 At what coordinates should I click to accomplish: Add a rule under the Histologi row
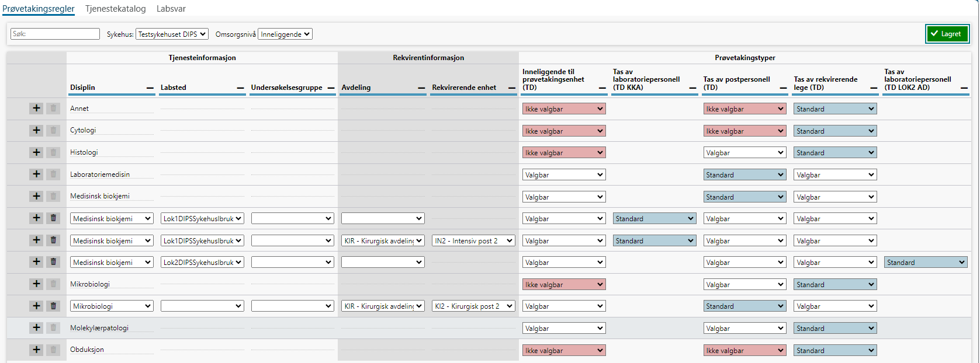[x=36, y=152]
